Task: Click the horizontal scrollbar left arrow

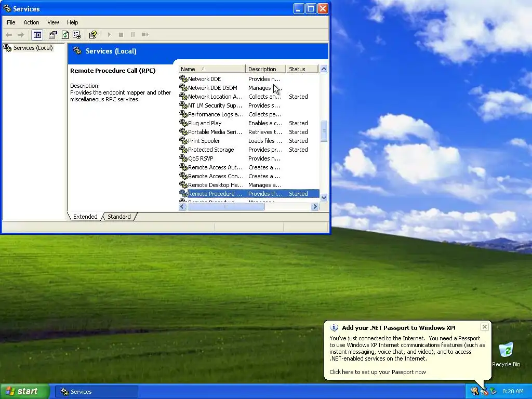Action: [x=182, y=206]
